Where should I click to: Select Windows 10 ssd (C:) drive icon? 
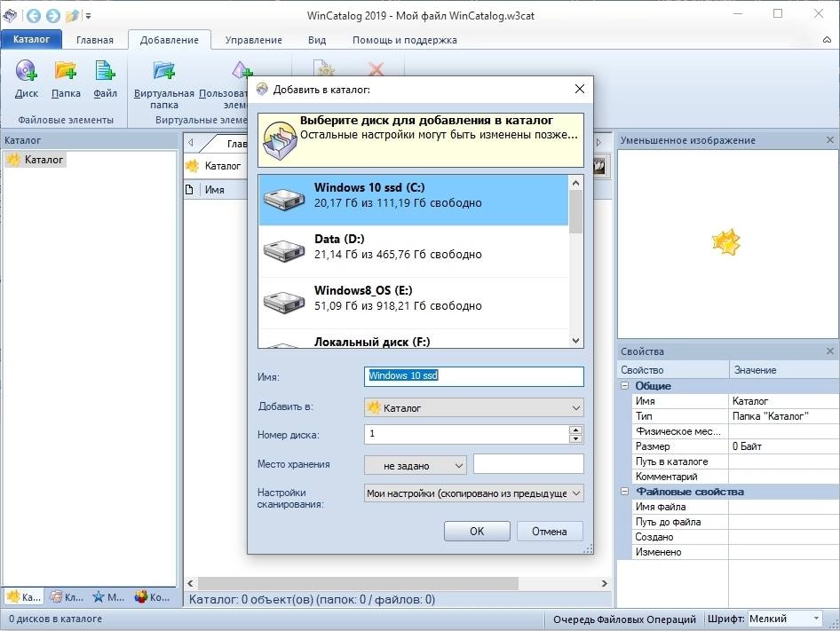tap(284, 199)
